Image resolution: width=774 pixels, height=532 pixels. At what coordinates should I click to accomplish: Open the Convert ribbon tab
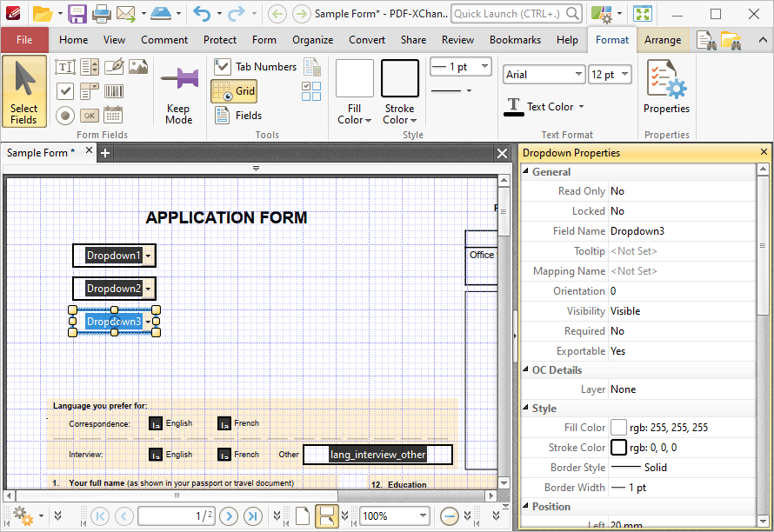pos(367,40)
